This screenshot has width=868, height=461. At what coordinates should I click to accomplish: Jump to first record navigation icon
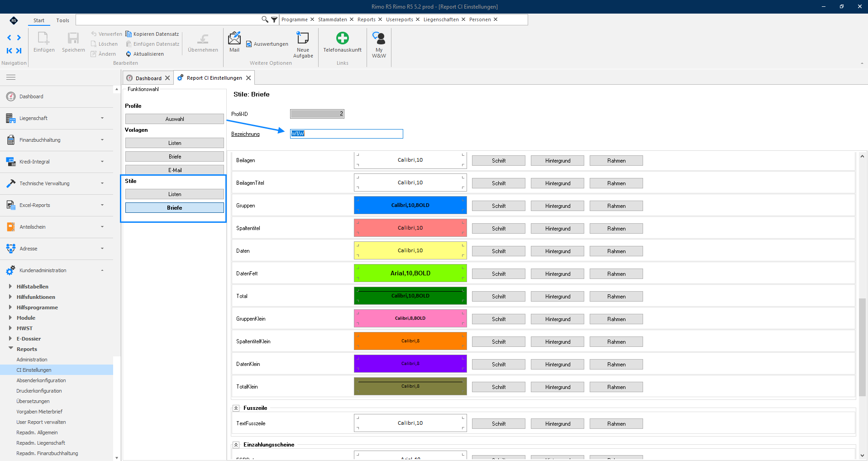(9, 51)
